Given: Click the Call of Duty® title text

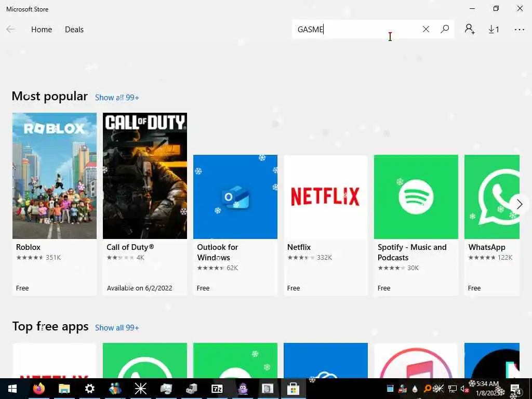Looking at the screenshot, I should [x=130, y=247].
